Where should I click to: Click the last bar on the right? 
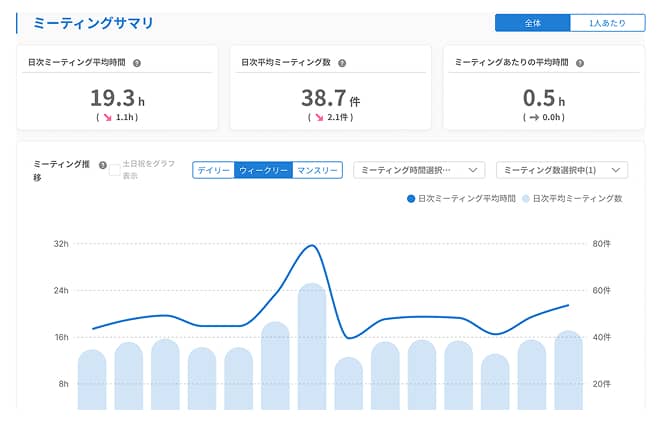point(568,370)
